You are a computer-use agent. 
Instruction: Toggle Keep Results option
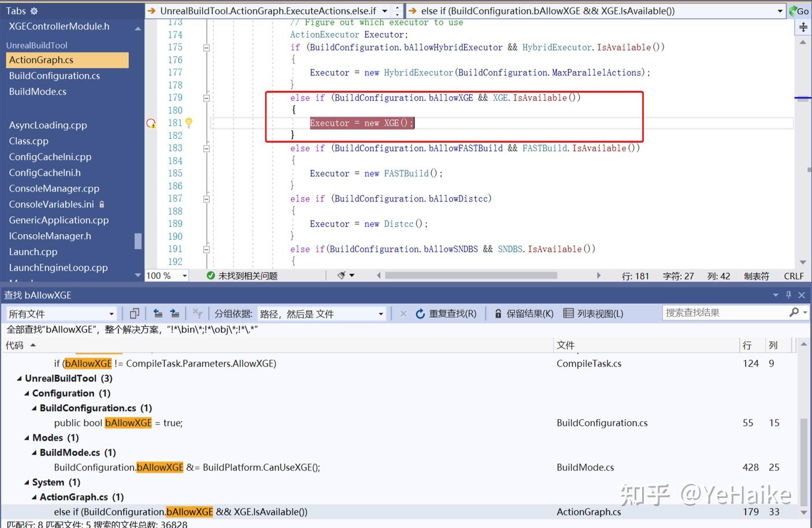pos(524,313)
